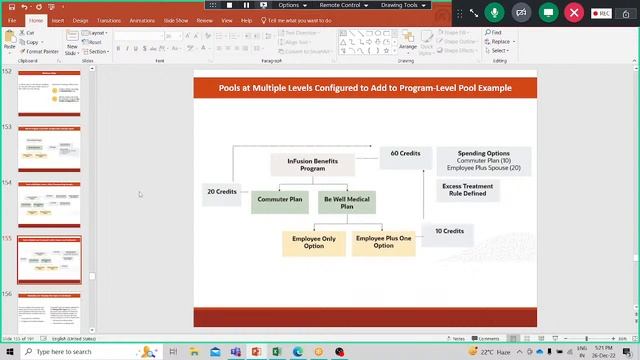Click the grip dots on sharing toolbar

tap(213, 5)
